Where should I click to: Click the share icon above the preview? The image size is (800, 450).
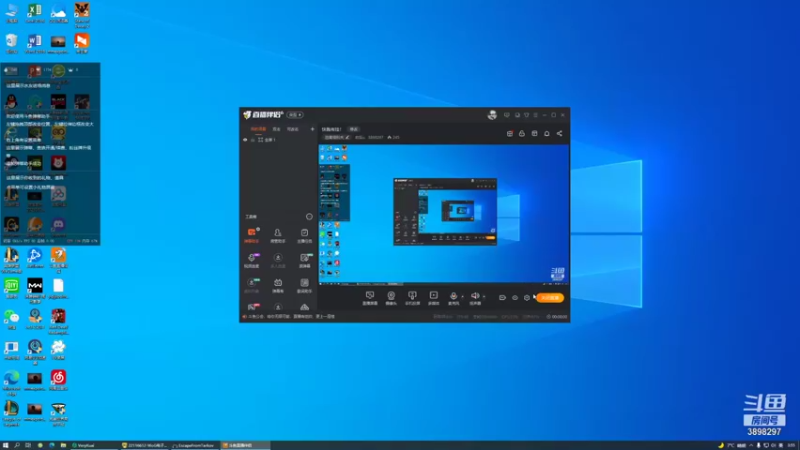pyautogui.click(x=559, y=134)
